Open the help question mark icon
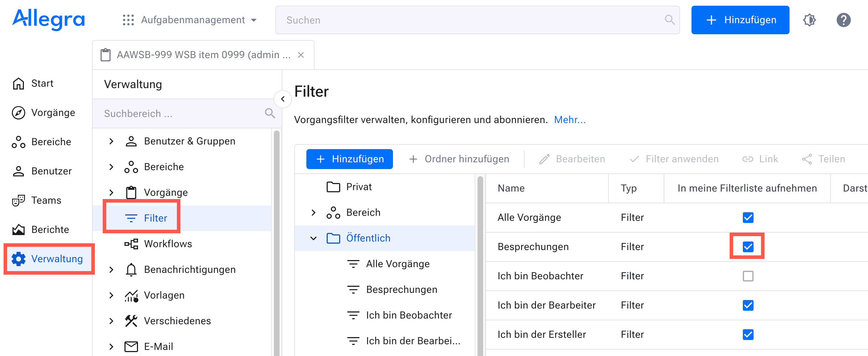Screen dimensions: 868x356 click(843, 20)
